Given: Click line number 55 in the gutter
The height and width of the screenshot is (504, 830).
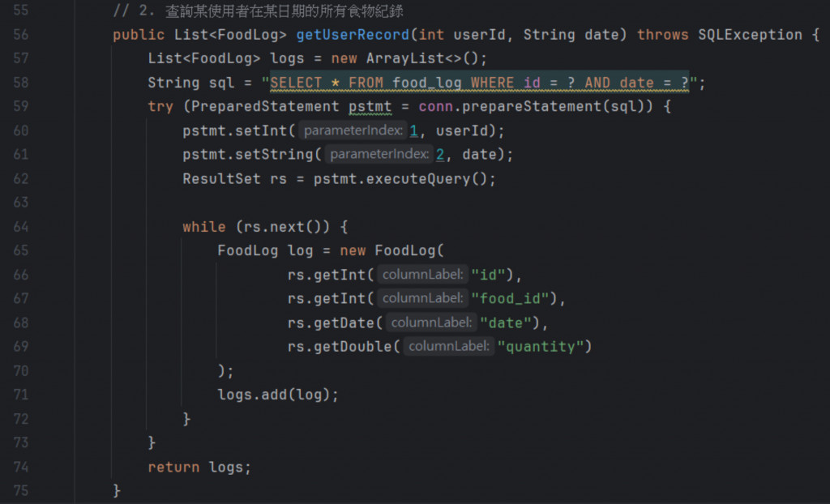Looking at the screenshot, I should click(x=20, y=10).
